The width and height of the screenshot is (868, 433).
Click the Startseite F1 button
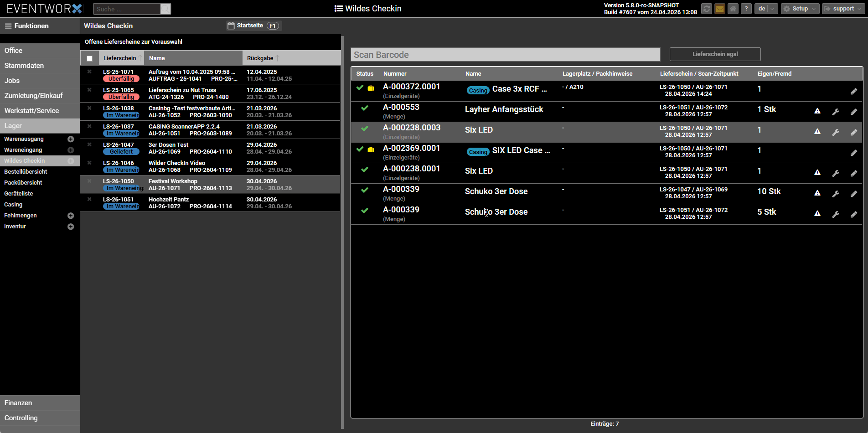[254, 26]
